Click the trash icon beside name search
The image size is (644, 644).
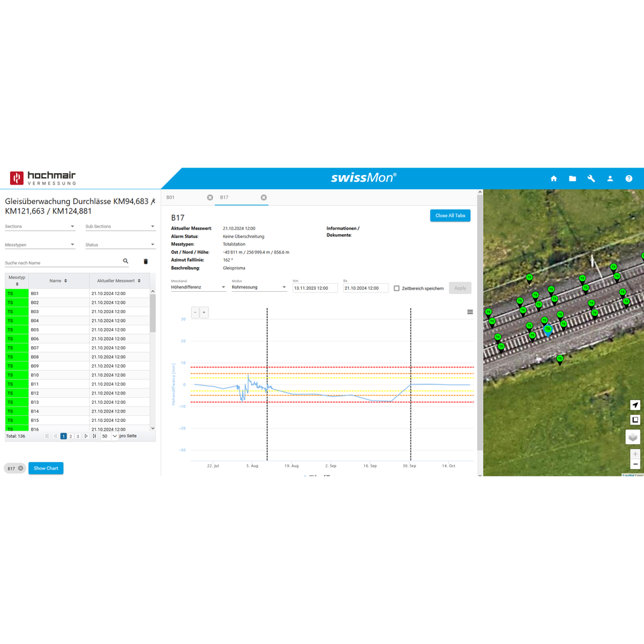pyautogui.click(x=146, y=261)
